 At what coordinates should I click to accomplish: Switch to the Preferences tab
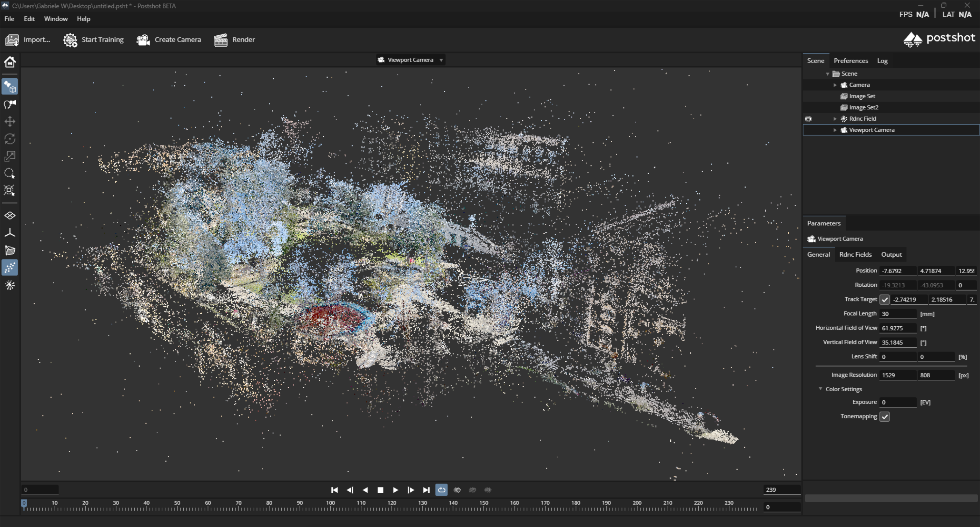click(851, 60)
